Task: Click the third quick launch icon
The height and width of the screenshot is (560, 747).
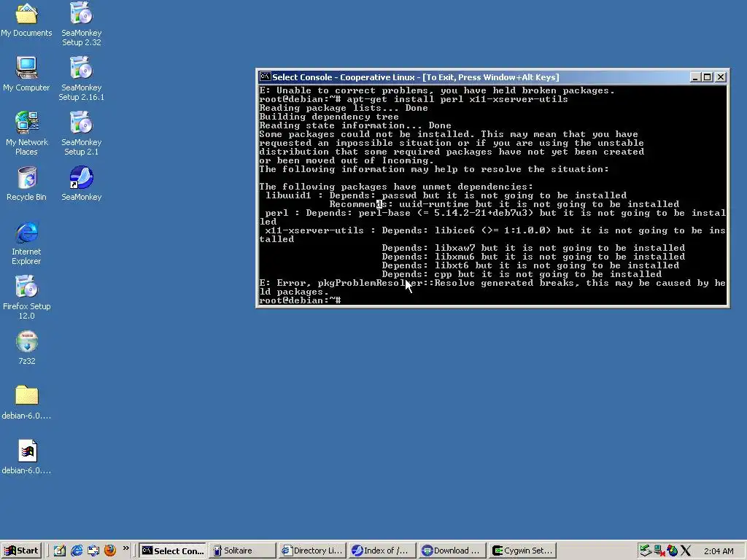Action: tap(93, 551)
